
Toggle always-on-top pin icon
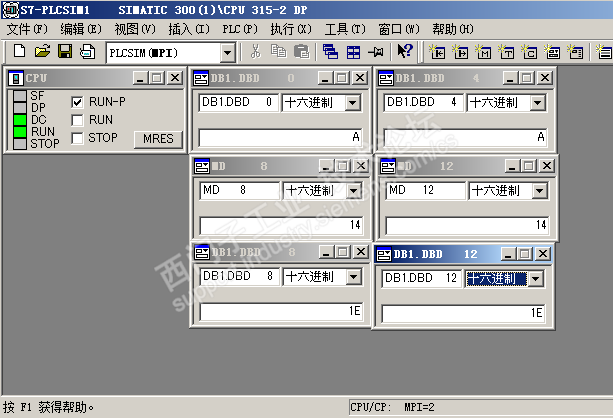coord(376,51)
